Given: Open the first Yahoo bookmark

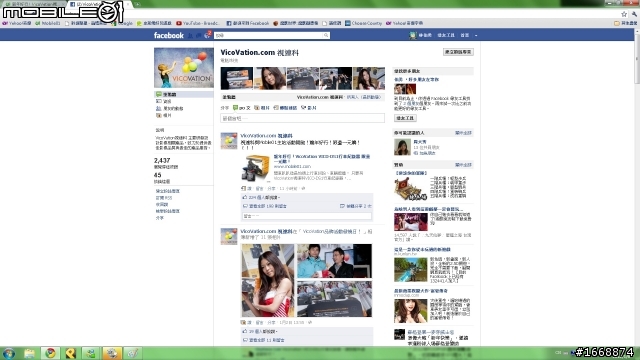Looking at the screenshot, I should pos(17,23).
